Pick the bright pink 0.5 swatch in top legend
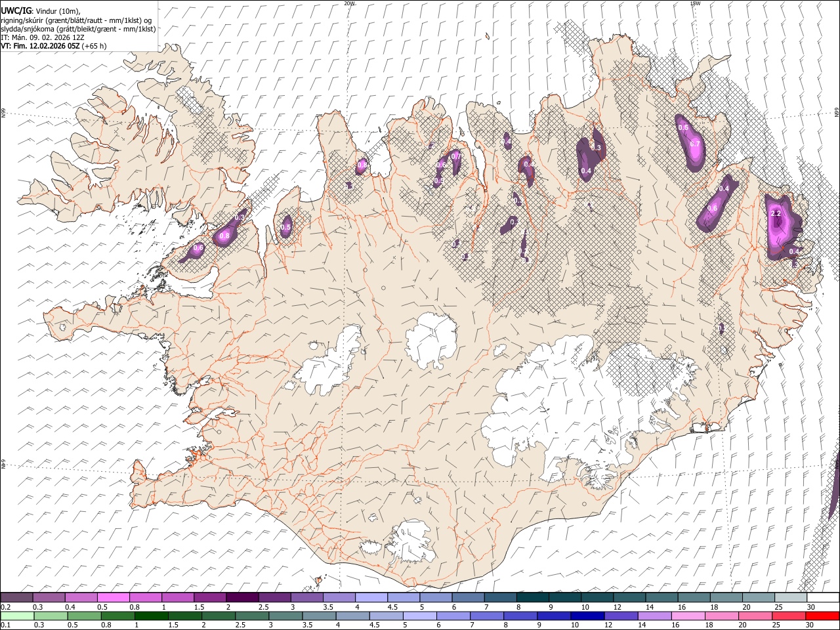This screenshot has width=840, height=630. pos(114,598)
